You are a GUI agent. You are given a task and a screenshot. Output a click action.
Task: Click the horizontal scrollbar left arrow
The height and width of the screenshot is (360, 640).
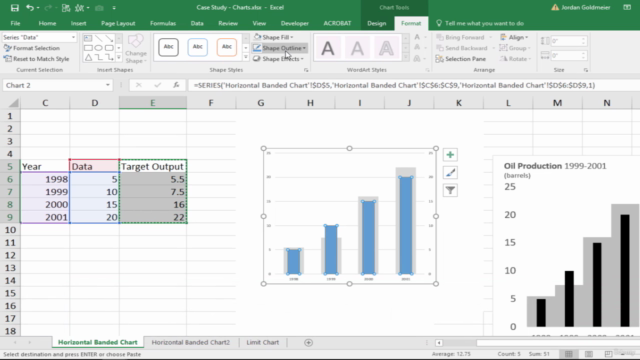439,343
